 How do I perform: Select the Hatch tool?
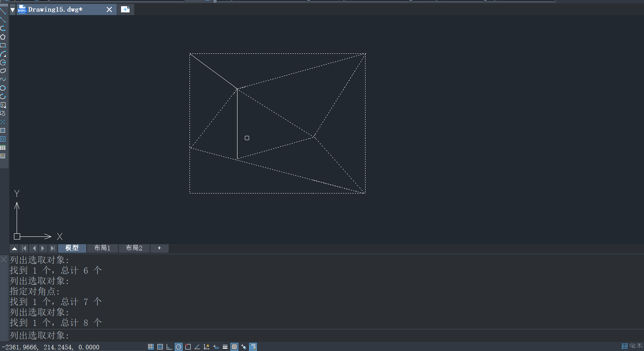pos(3,130)
